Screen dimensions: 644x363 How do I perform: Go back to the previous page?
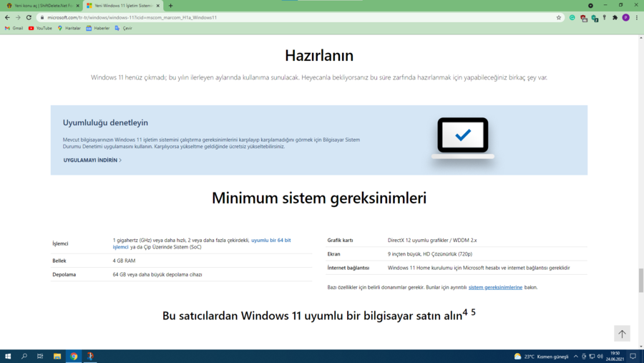pos(7,18)
